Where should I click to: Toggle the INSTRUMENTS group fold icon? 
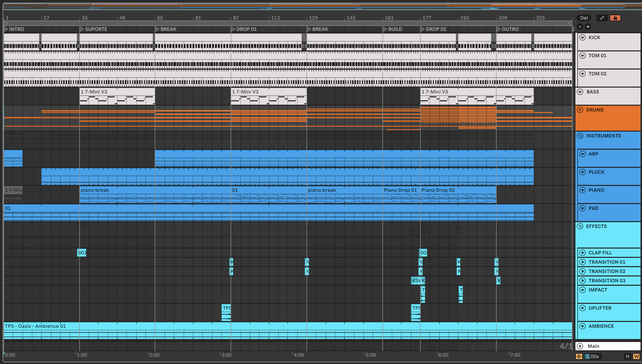tap(580, 136)
